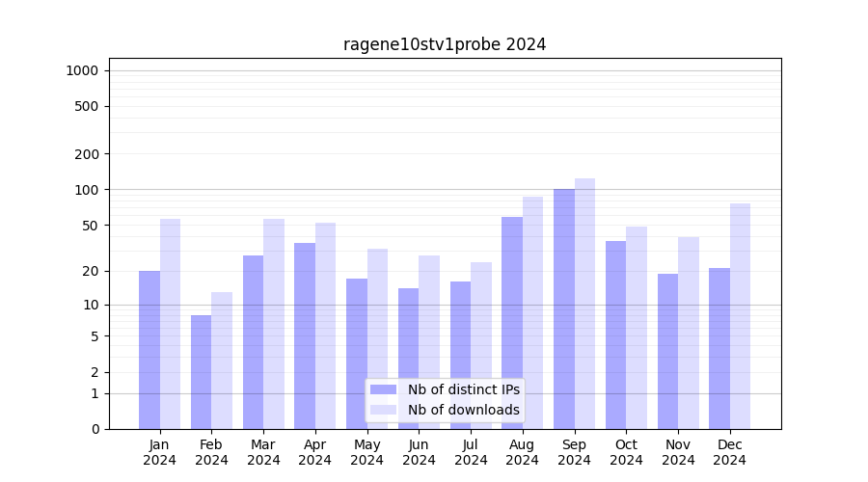Click the Nb of distinct IPs legend swatch

(384, 389)
